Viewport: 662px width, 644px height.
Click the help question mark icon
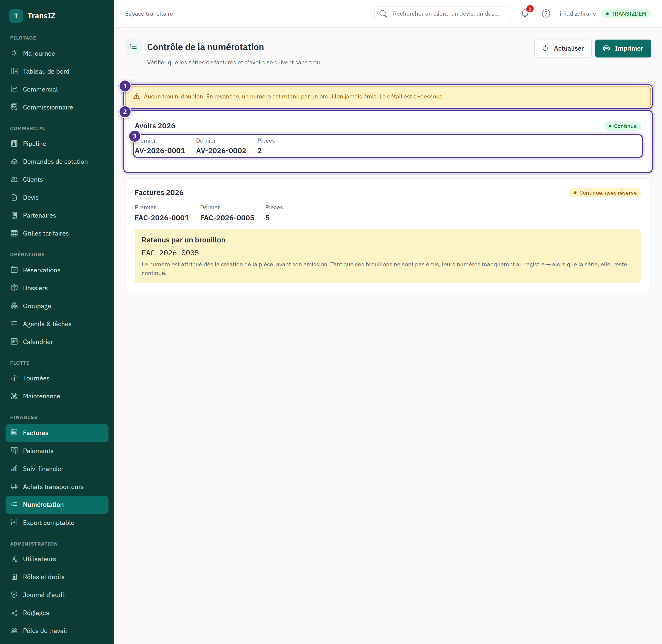click(546, 14)
